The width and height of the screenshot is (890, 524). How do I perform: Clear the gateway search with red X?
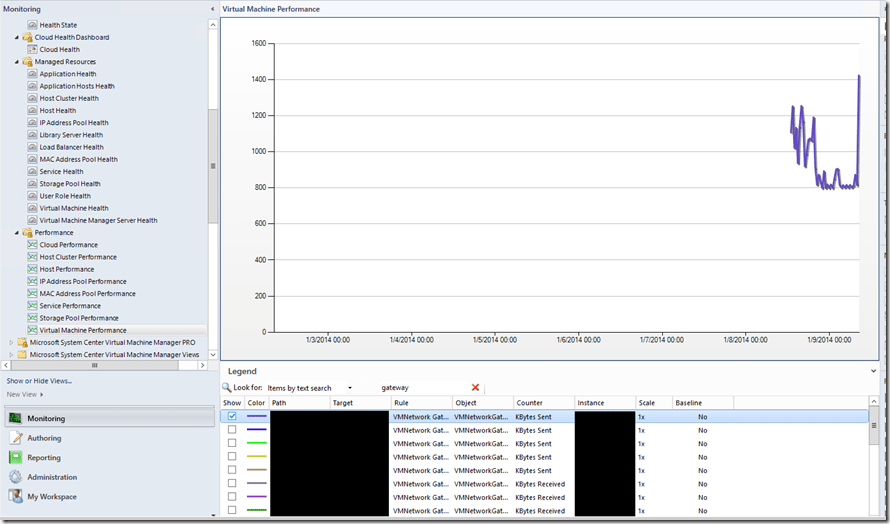coord(475,387)
